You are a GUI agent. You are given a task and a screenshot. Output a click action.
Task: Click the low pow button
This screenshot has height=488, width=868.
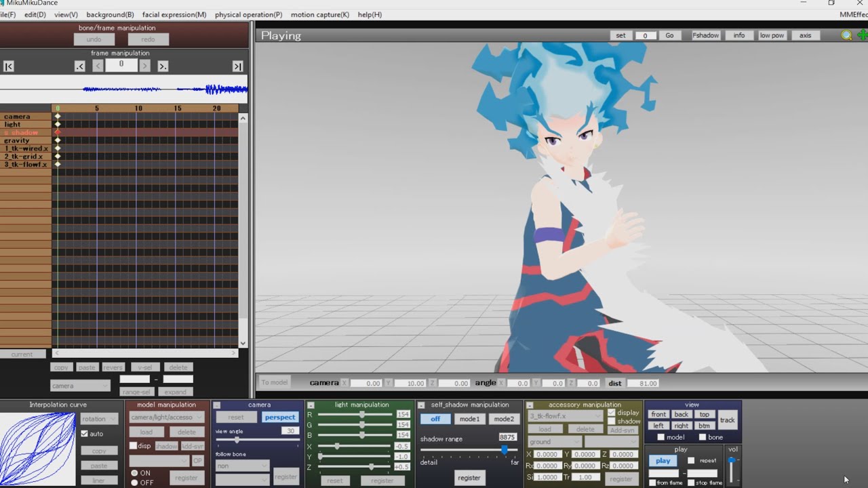pyautogui.click(x=772, y=35)
